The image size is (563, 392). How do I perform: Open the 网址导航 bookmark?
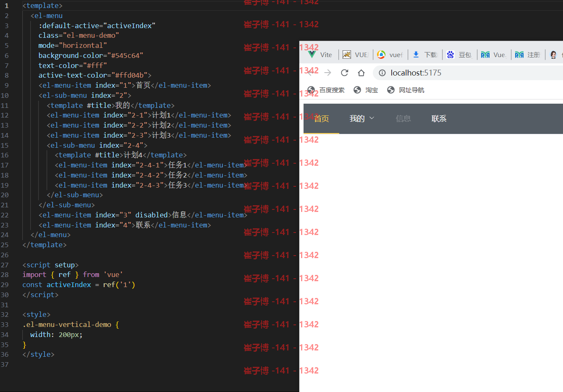tap(406, 90)
